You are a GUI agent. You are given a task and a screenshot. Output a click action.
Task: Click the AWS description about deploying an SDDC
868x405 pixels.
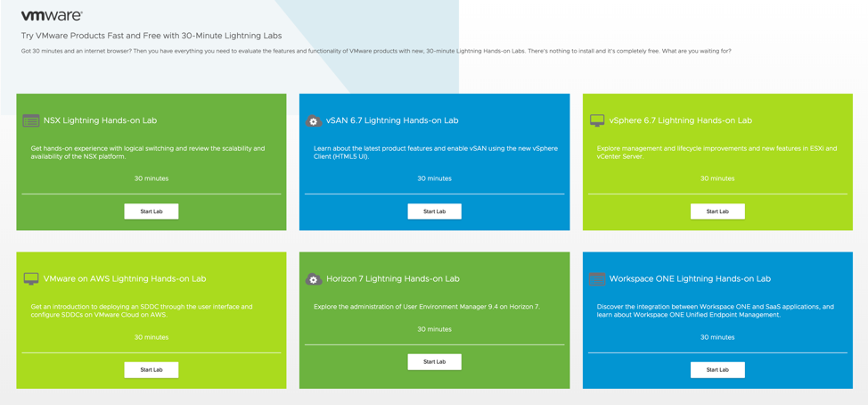pyautogui.click(x=141, y=310)
